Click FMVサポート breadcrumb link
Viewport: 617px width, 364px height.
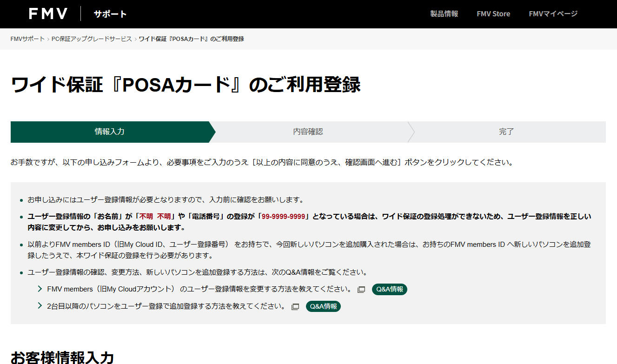pyautogui.click(x=27, y=39)
